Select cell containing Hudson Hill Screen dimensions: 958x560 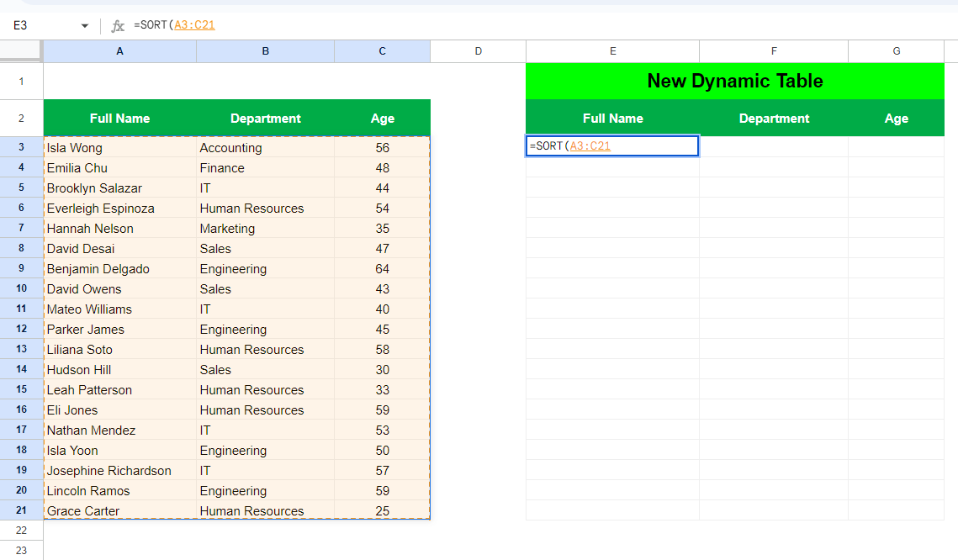(119, 369)
